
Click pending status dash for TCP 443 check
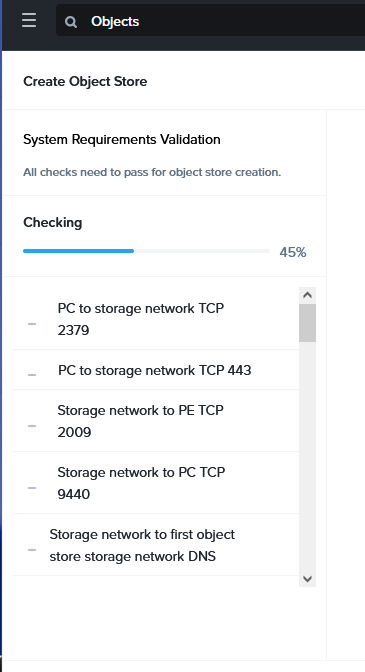tap(32, 375)
